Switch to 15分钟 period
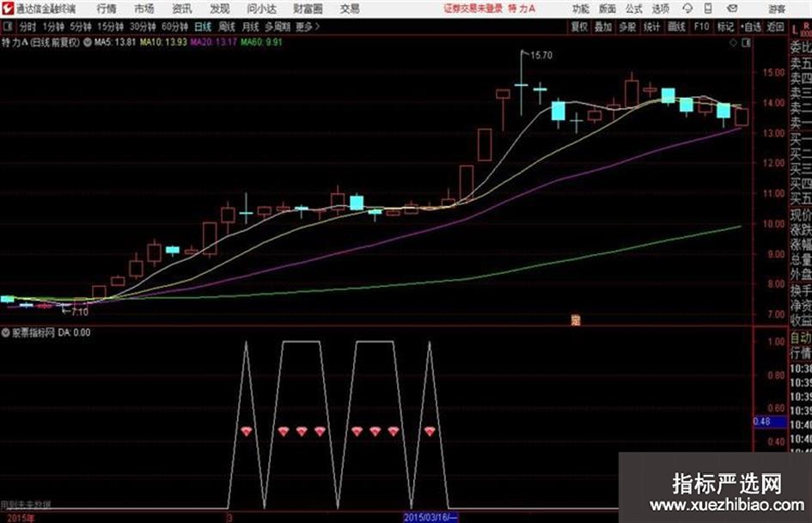This screenshot has width=812, height=523. (110, 27)
